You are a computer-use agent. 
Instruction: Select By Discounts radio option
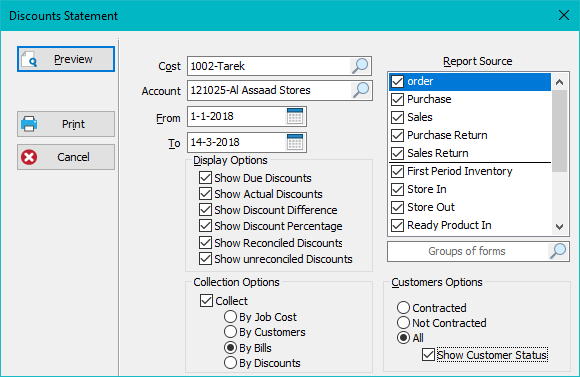[x=230, y=363]
